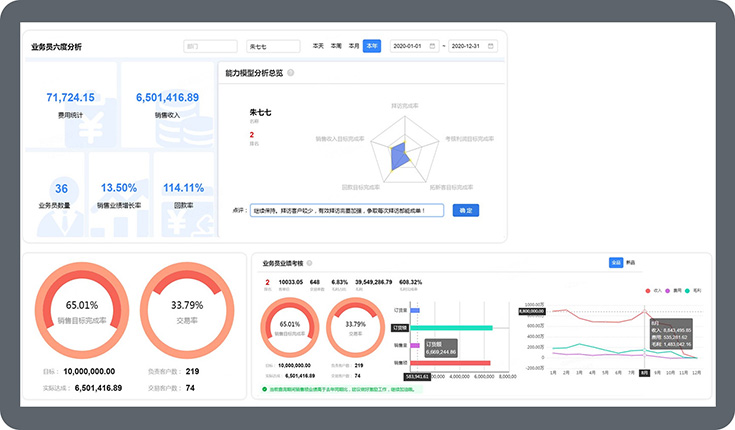Click the green check status icon
This screenshot has height=430, width=735.
pyautogui.click(x=264, y=389)
